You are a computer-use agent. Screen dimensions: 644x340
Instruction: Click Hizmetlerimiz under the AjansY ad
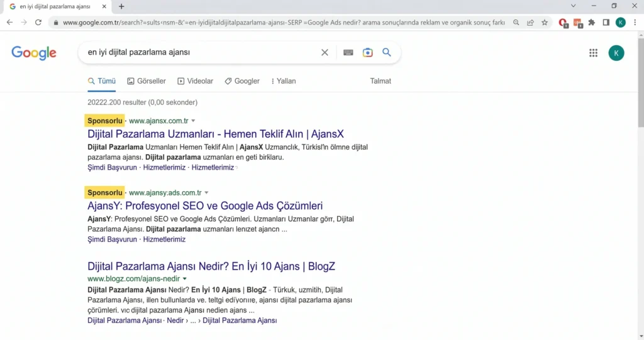pos(164,239)
